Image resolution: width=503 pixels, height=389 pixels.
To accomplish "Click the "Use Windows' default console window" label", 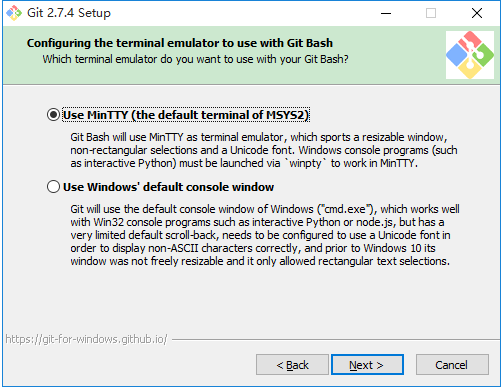I will point(168,187).
